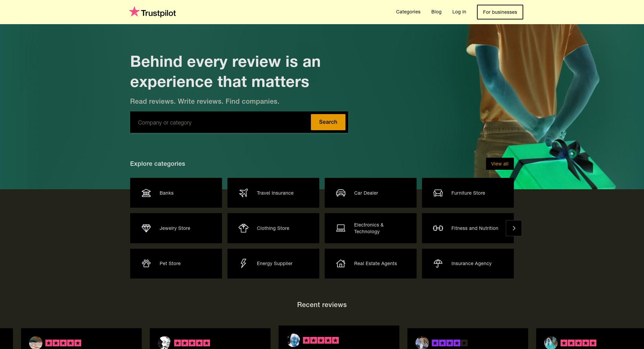
Task: Open the Banks category
Action: point(176,193)
